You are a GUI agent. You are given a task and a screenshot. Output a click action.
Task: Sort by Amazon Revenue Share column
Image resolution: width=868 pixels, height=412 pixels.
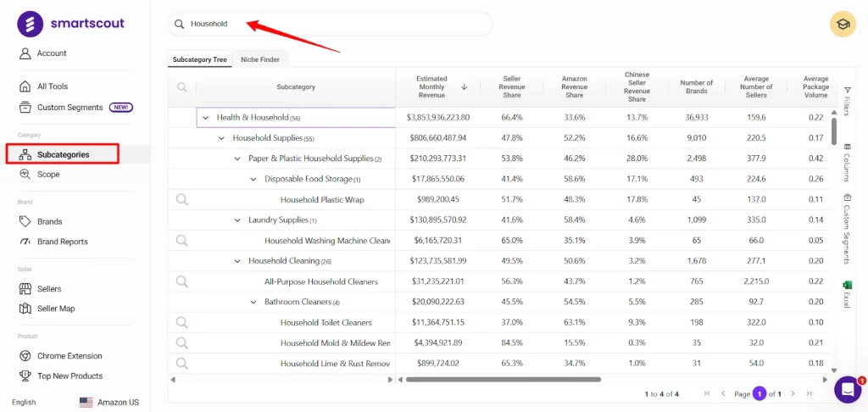point(574,87)
